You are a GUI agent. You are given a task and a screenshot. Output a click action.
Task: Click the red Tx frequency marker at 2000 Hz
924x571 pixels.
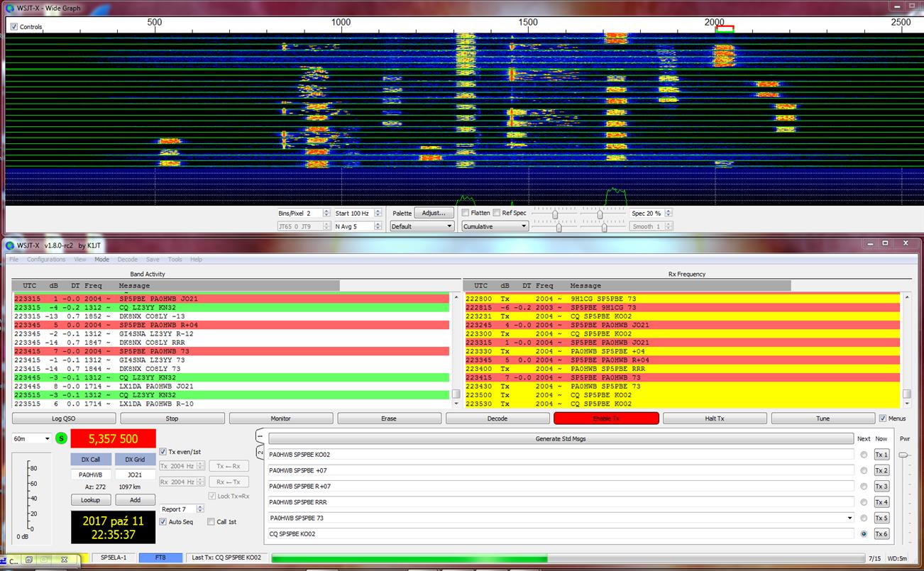click(725, 29)
